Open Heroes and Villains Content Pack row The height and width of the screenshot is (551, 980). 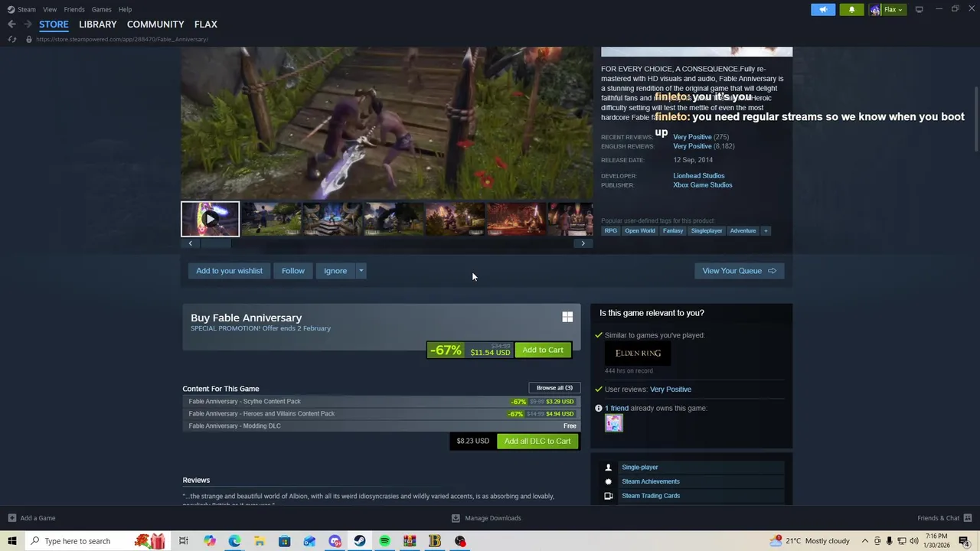[381, 414]
